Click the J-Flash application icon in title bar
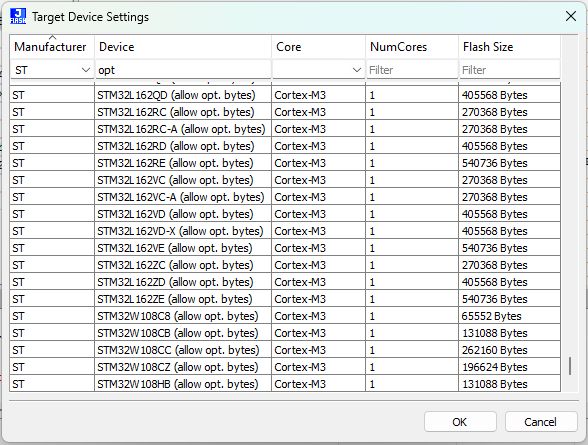Image resolution: width=588 pixels, height=445 pixels. click(x=18, y=16)
